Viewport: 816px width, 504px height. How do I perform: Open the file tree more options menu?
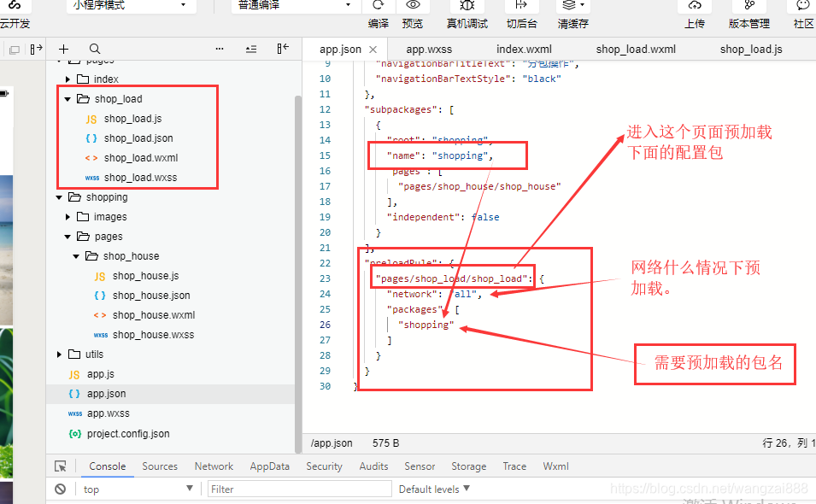click(220, 49)
